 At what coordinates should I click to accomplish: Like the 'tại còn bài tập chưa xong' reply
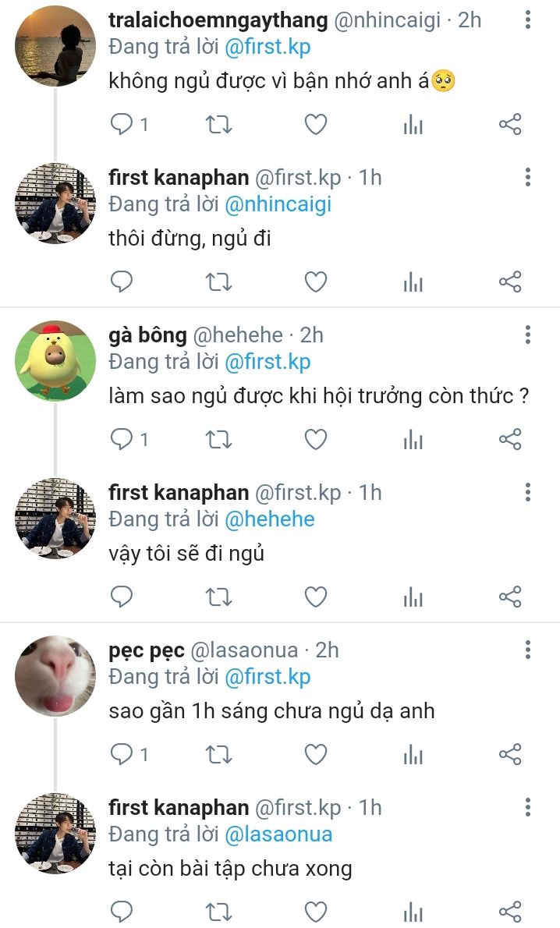tap(315, 911)
